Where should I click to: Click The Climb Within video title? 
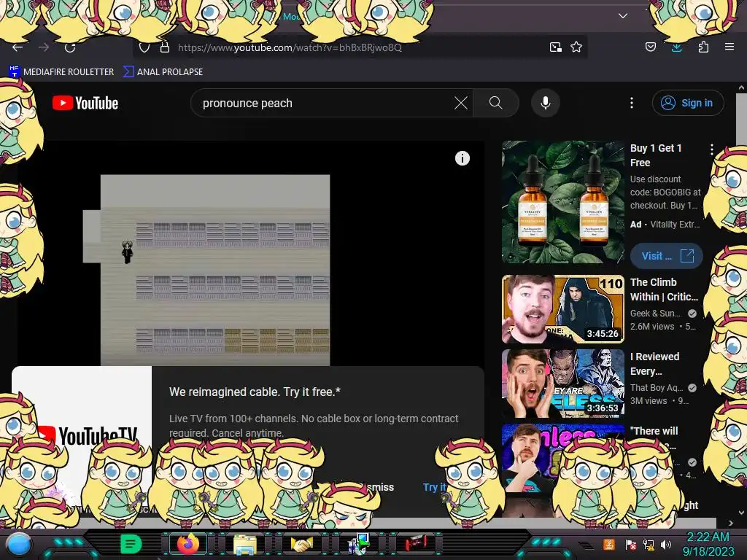pyautogui.click(x=664, y=289)
